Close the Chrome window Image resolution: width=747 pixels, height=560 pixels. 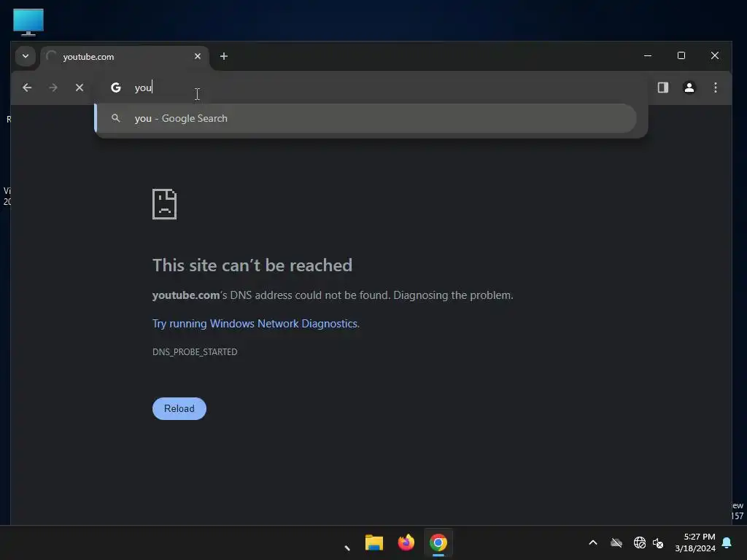pos(715,55)
